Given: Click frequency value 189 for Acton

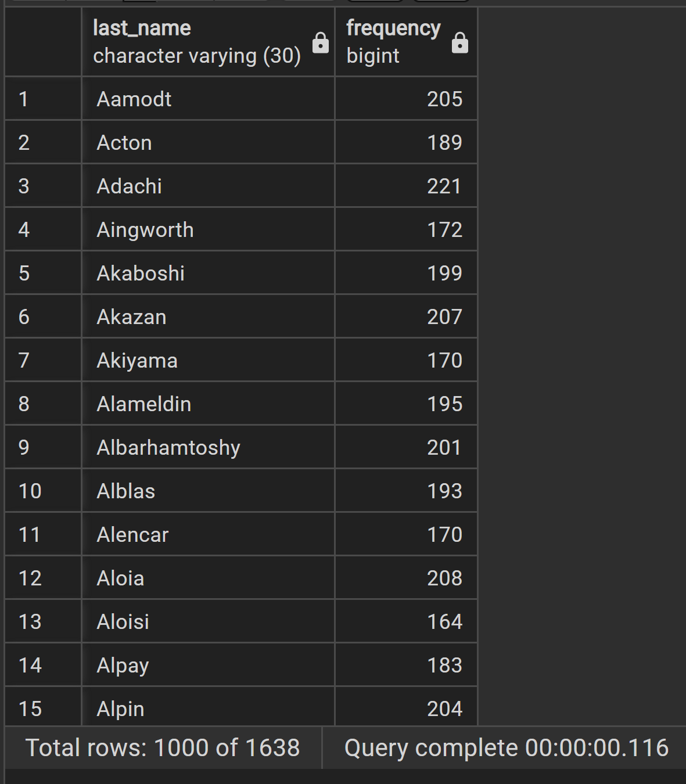Looking at the screenshot, I should pos(406,142).
